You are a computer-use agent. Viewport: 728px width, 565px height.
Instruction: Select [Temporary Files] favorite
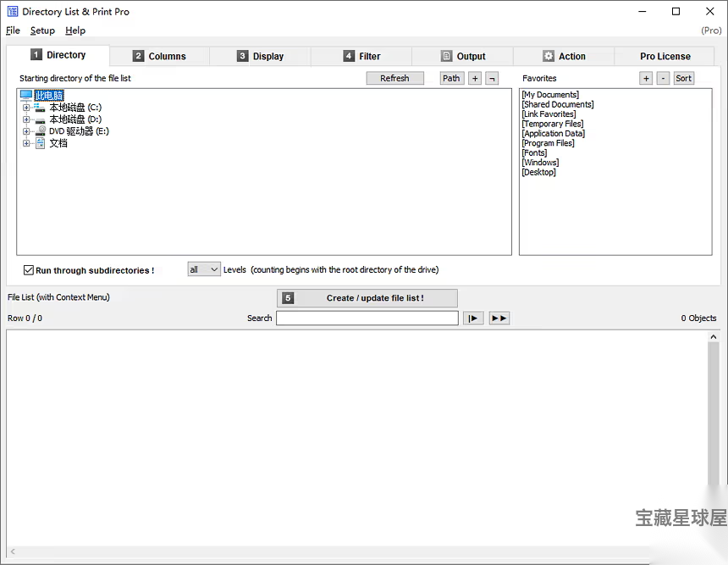(553, 124)
